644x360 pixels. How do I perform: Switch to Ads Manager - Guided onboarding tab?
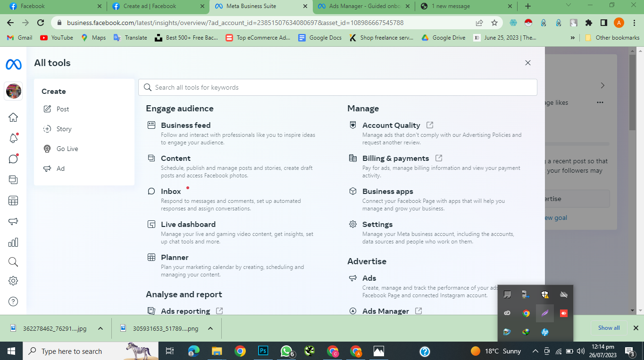click(x=364, y=6)
